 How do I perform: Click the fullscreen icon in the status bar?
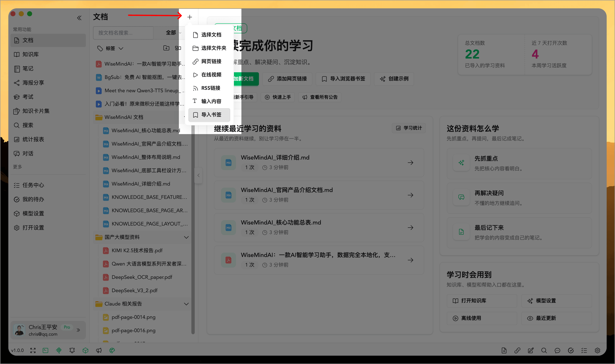tap(33, 350)
